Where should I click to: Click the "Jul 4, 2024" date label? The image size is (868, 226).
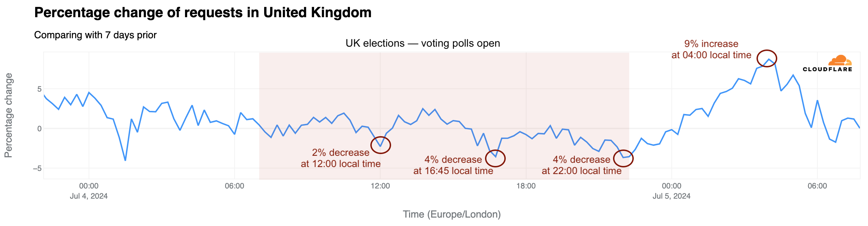89,196
